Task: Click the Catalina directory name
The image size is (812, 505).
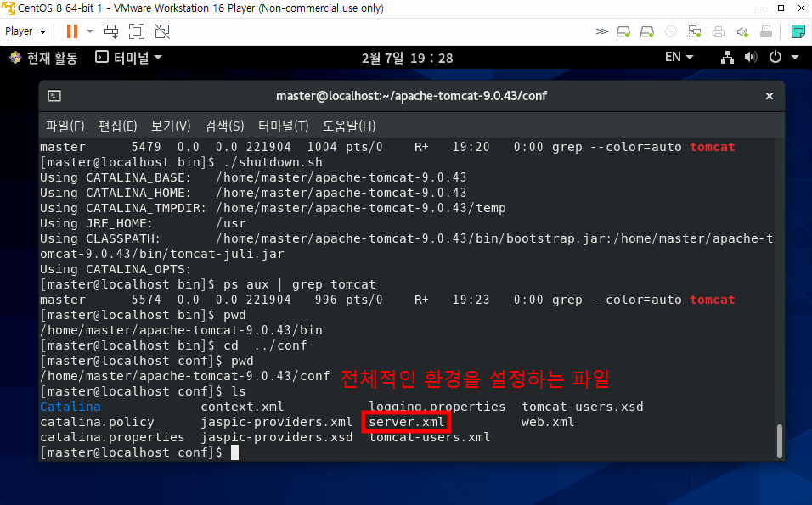Action: click(70, 407)
